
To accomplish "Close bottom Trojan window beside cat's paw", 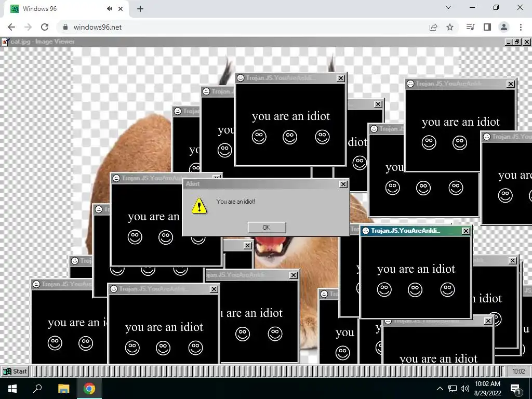I will pyautogui.click(x=294, y=275).
